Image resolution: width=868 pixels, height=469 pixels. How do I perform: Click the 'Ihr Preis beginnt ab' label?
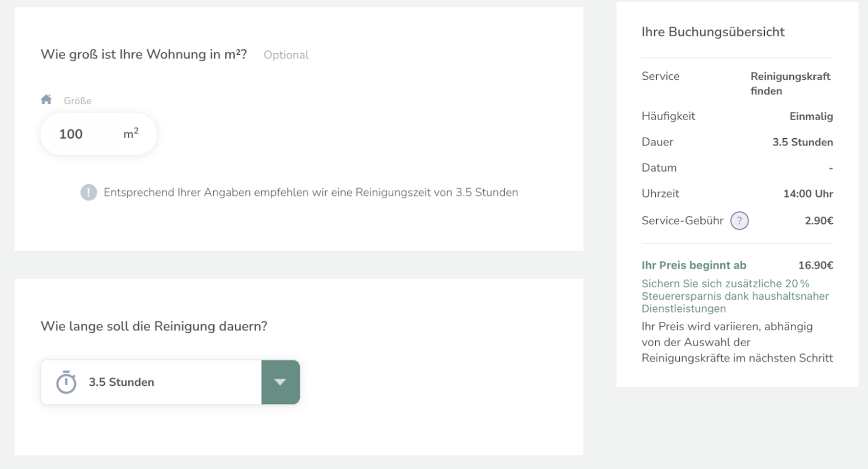click(693, 265)
